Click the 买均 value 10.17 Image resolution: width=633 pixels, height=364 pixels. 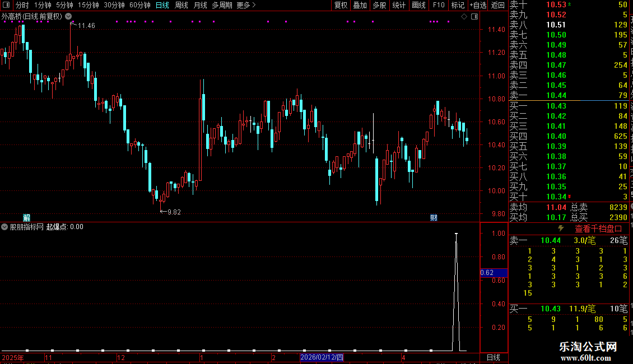click(x=556, y=217)
